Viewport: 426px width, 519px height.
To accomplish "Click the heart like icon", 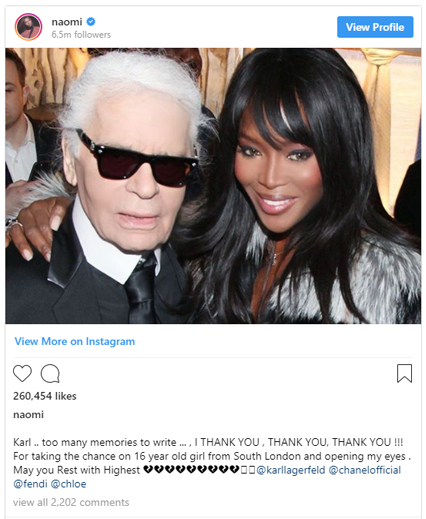I will (22, 373).
